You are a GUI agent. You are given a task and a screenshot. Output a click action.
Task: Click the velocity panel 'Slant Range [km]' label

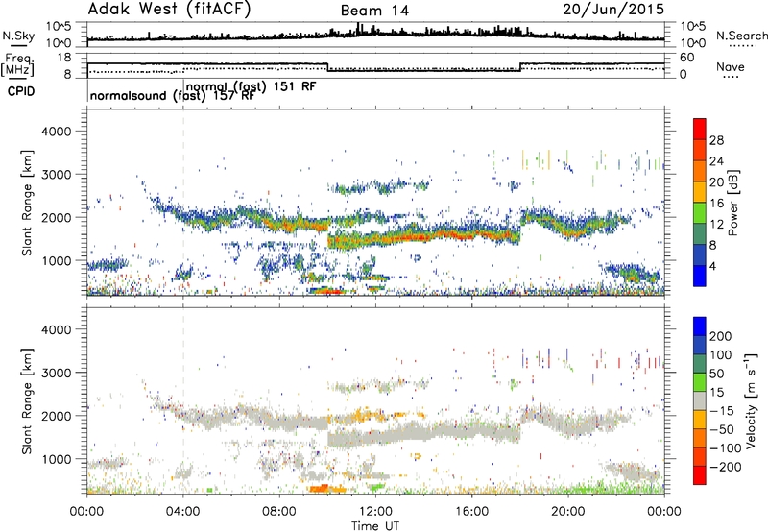(27, 400)
